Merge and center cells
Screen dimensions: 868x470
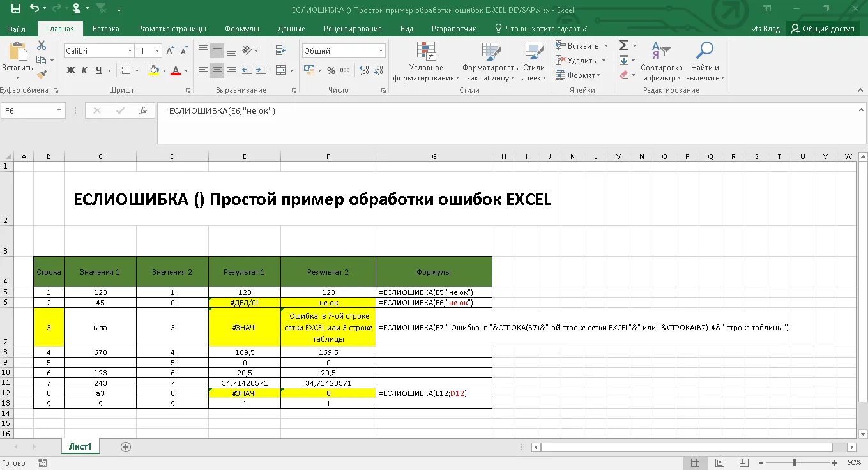(281, 70)
